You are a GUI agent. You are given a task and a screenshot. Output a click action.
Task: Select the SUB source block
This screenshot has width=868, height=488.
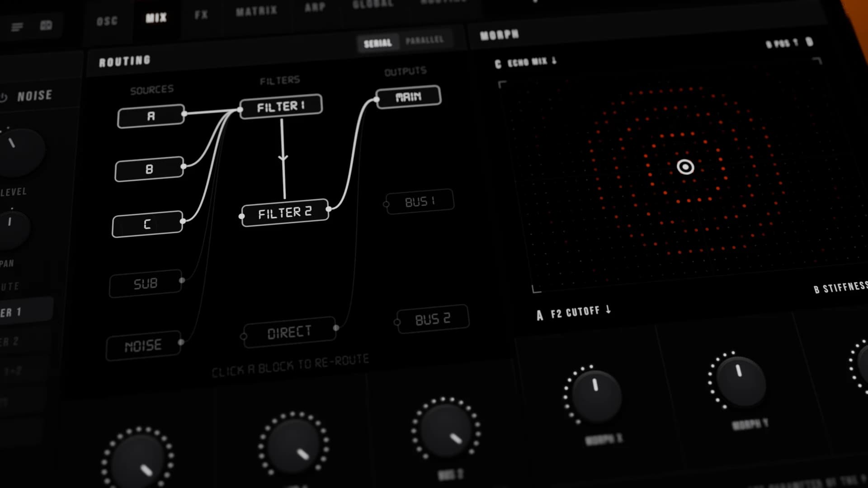[x=146, y=284]
